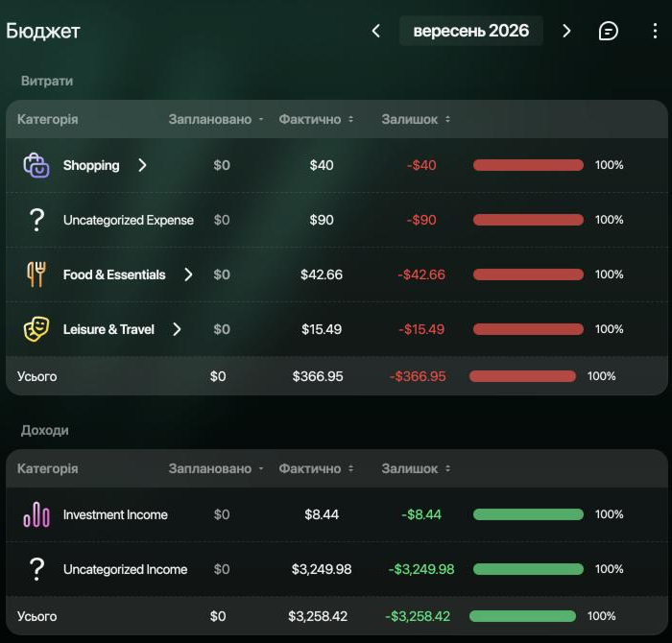The image size is (672, 643).
Task: Click the Investment Income bars icon
Action: click(36, 514)
